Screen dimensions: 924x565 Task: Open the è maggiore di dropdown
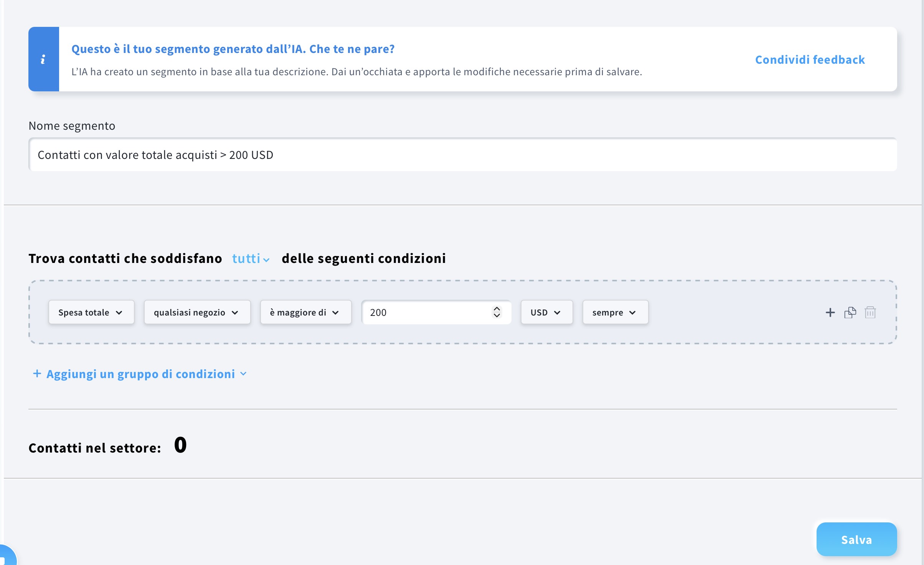pos(305,312)
